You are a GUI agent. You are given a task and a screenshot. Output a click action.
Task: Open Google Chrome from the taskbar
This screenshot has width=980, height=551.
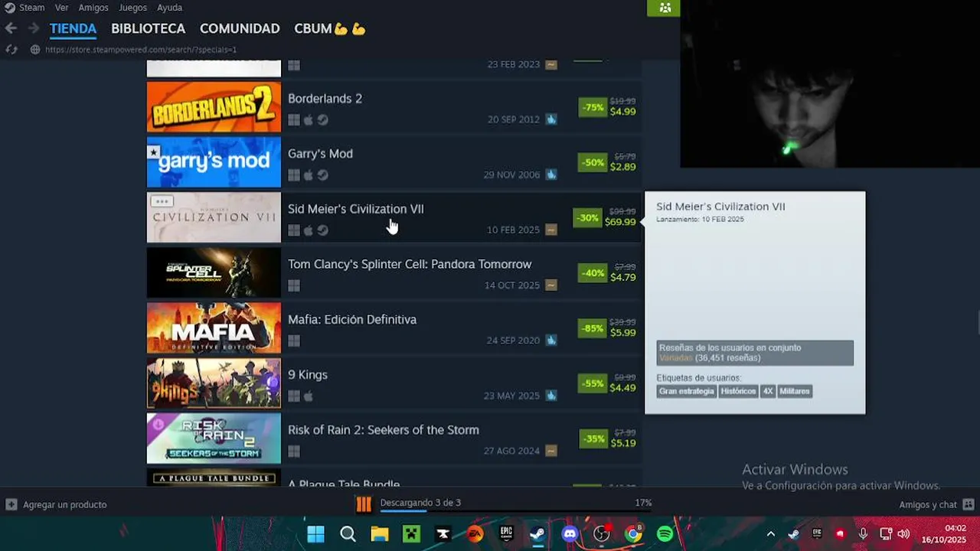click(x=633, y=533)
